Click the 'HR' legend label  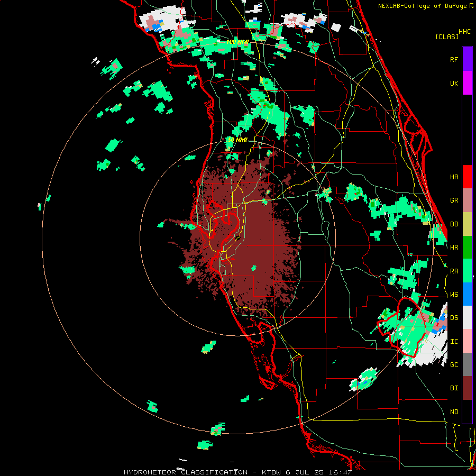point(454,248)
